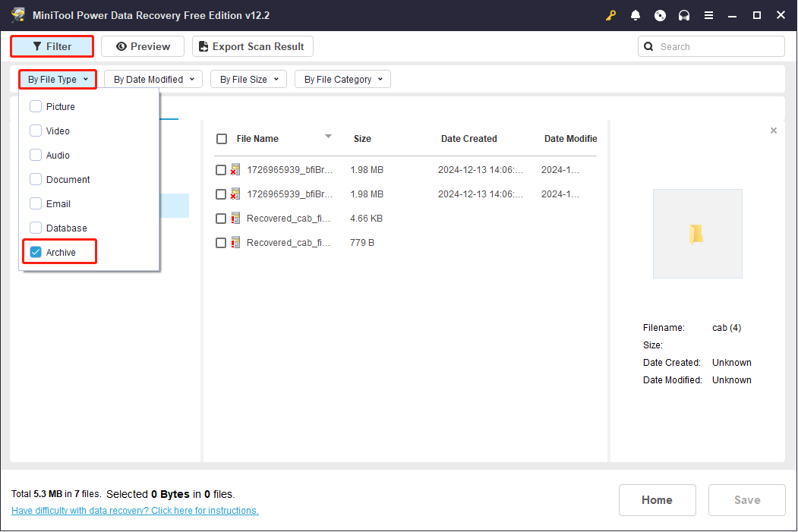Click the key upgrade icon in title bar
The height and width of the screenshot is (532, 798).
pos(610,15)
